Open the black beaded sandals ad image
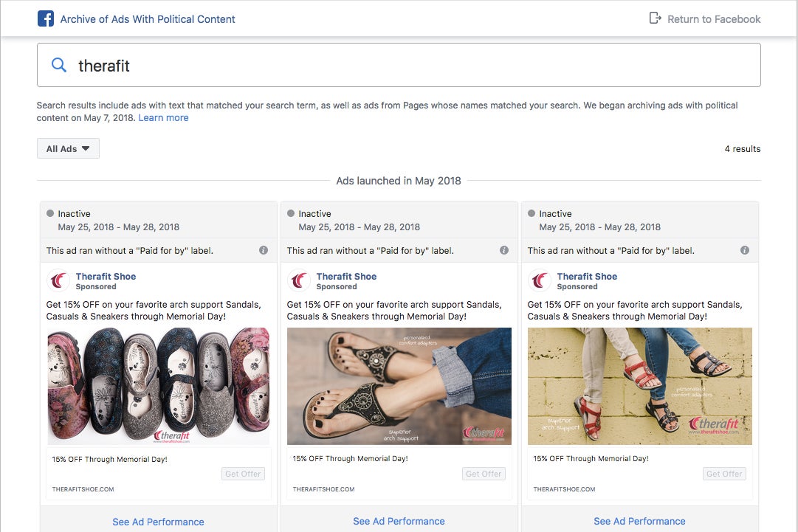This screenshot has height=532, width=798. click(399, 386)
